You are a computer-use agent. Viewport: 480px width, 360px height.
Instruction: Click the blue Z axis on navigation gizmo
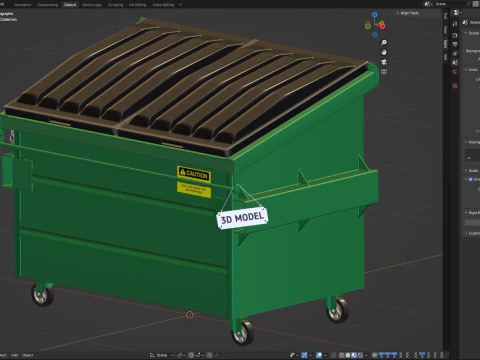point(375,15)
